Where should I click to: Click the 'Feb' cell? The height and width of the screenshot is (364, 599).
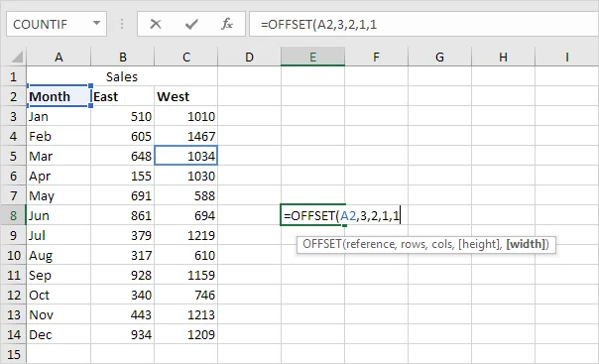coord(59,136)
